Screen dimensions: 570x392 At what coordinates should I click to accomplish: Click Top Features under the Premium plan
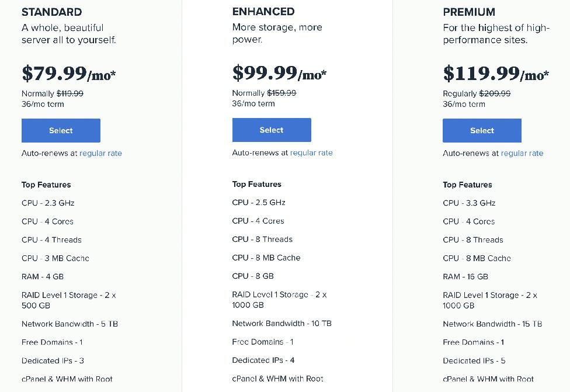(x=467, y=185)
